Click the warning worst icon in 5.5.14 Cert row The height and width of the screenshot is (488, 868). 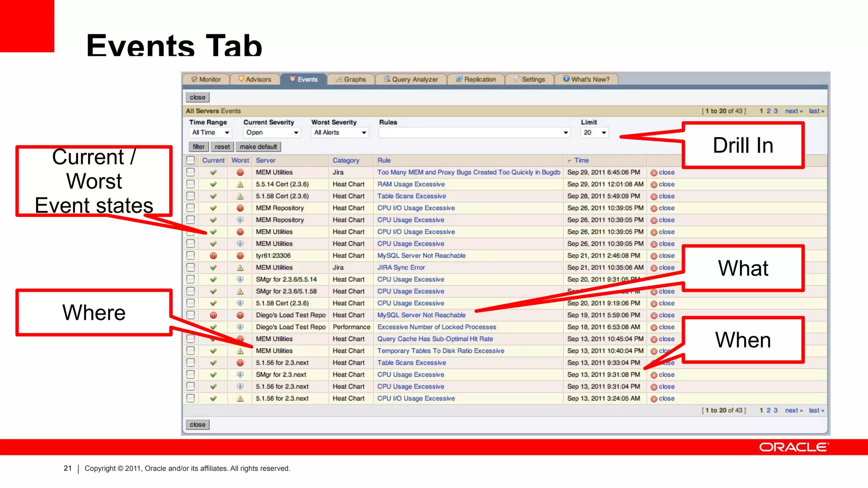240,184
